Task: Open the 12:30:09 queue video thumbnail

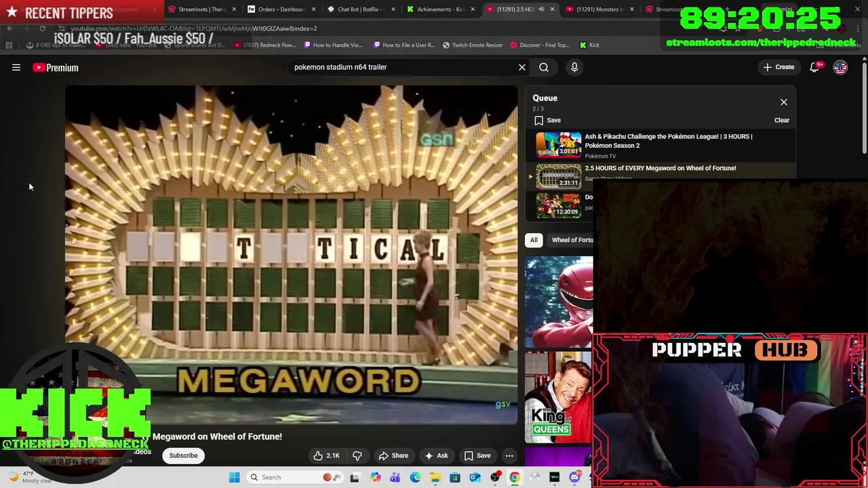Action: pyautogui.click(x=558, y=205)
